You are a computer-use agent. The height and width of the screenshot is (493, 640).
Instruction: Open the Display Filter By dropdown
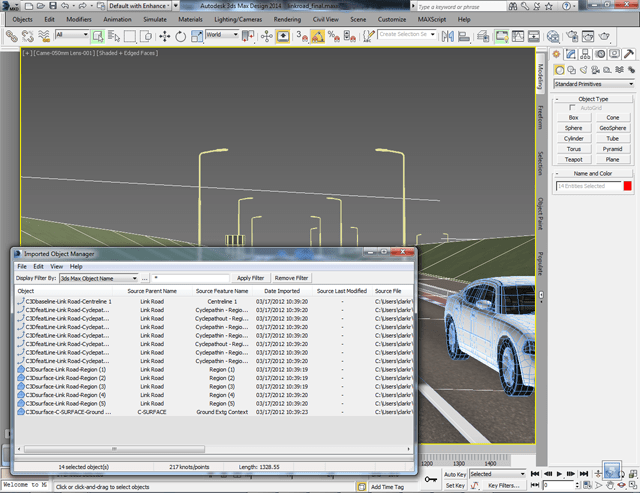point(98,278)
